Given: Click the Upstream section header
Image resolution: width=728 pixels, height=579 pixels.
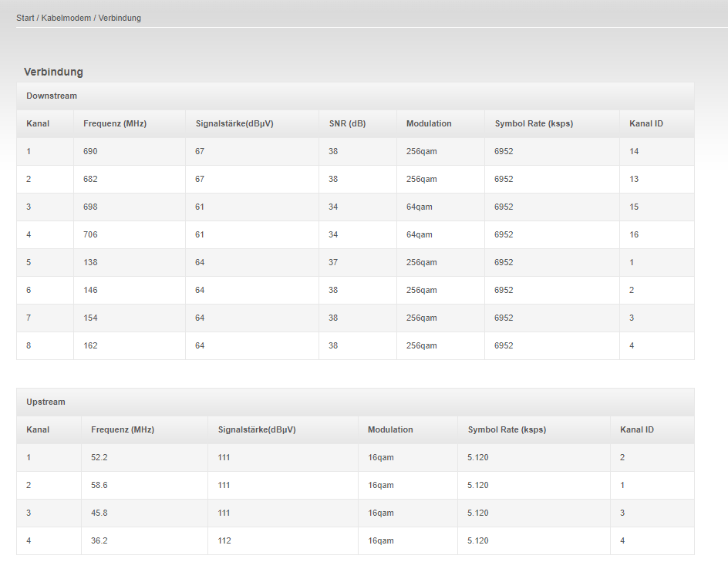Looking at the screenshot, I should click(x=356, y=402).
